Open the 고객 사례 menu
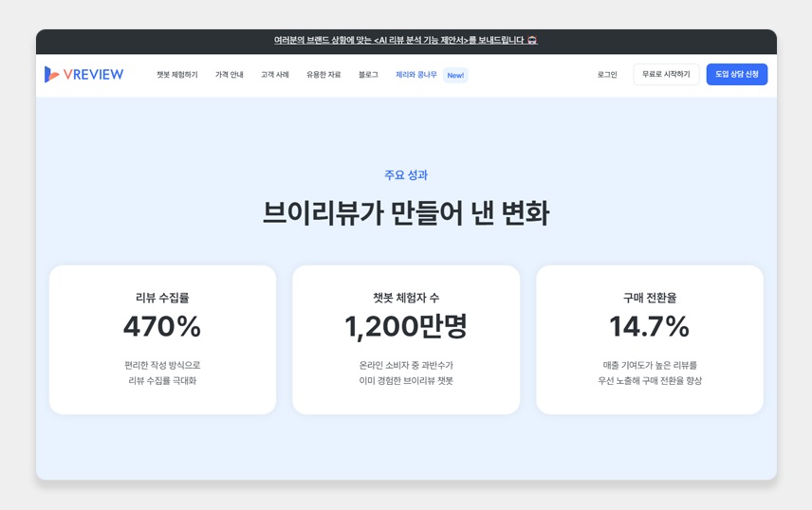Image resolution: width=812 pixels, height=510 pixels. [274, 75]
